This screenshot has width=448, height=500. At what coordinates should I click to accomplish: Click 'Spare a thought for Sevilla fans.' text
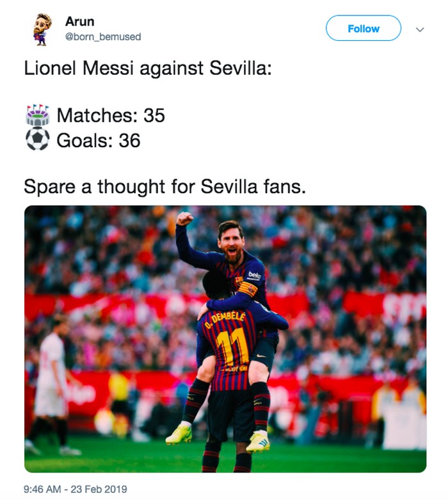click(x=165, y=187)
